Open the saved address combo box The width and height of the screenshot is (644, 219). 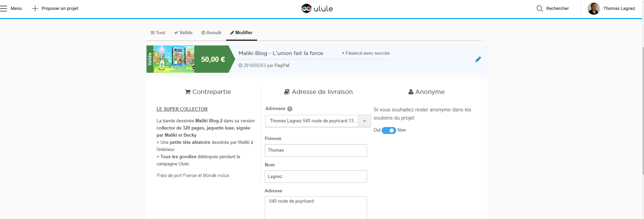pos(312,121)
